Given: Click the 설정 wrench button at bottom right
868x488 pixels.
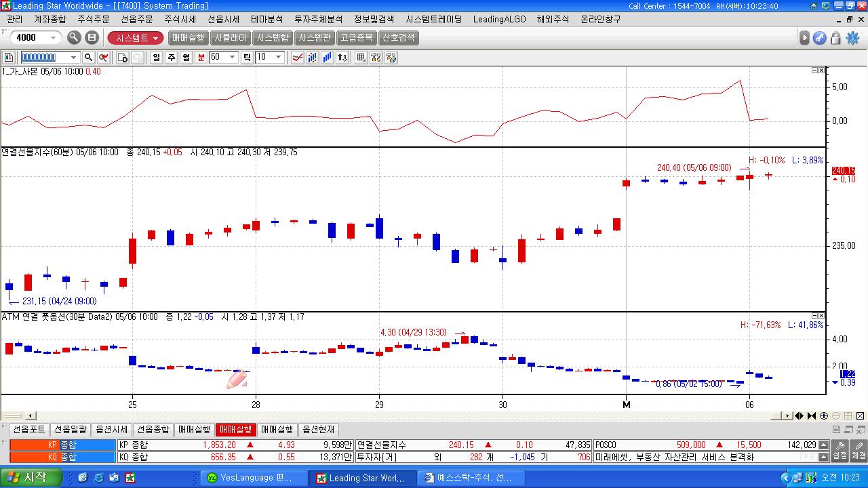Looking at the screenshot, I should point(840,450).
